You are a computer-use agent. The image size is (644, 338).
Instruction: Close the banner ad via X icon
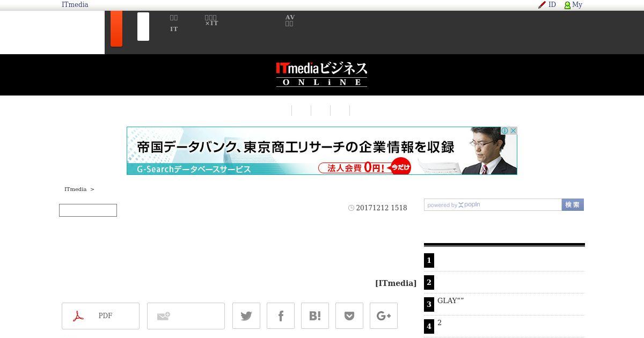pyautogui.click(x=513, y=131)
